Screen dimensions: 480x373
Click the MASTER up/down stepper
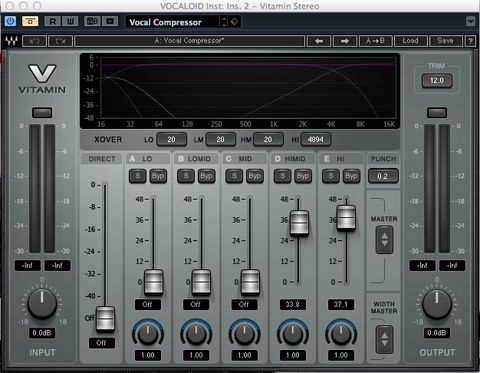tap(384, 240)
